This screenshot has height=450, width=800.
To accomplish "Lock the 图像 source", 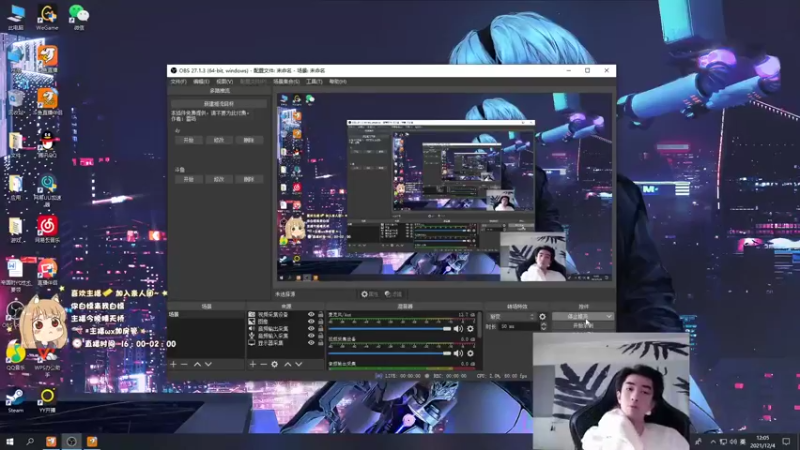I will click(320, 322).
